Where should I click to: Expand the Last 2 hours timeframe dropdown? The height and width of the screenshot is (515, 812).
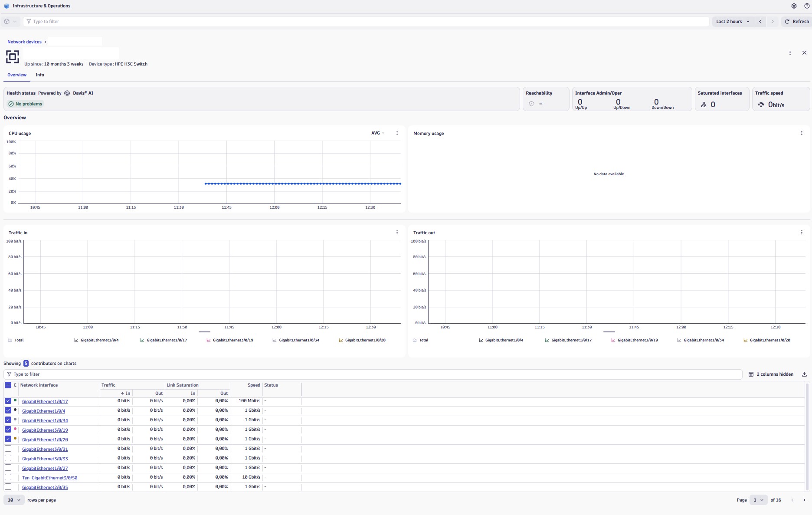click(733, 21)
